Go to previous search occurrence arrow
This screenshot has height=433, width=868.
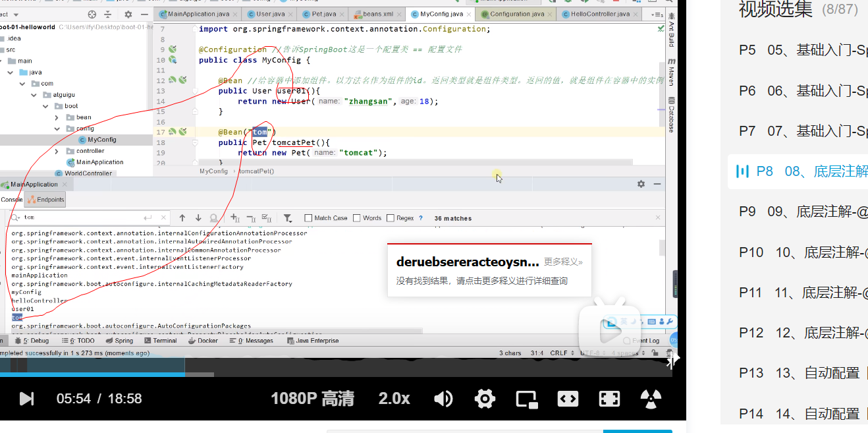coord(182,217)
